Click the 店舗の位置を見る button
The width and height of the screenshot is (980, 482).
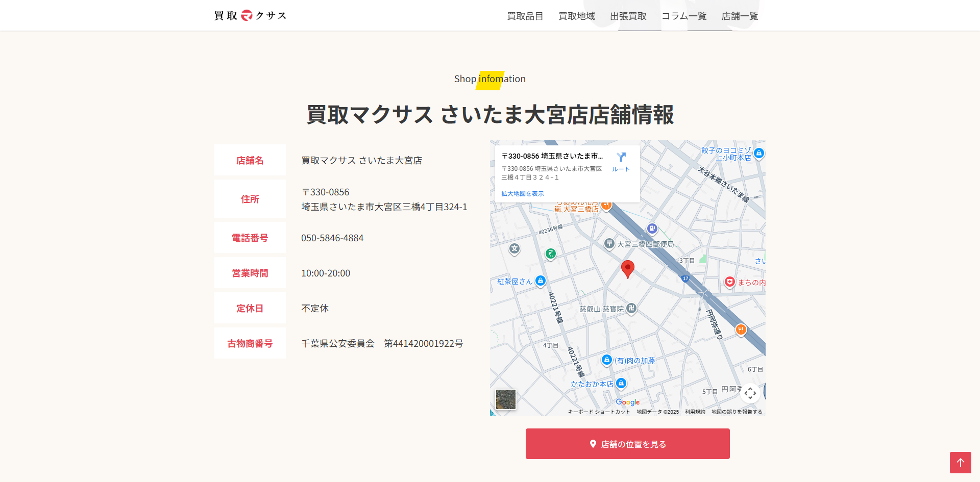tap(627, 444)
